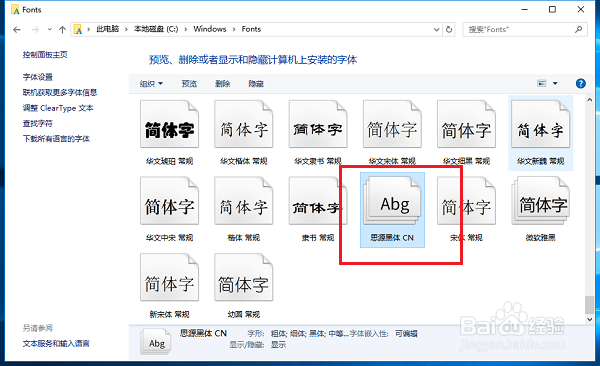Select the 新宋体 常规 font icon
This screenshot has width=600, height=366.
(169, 277)
